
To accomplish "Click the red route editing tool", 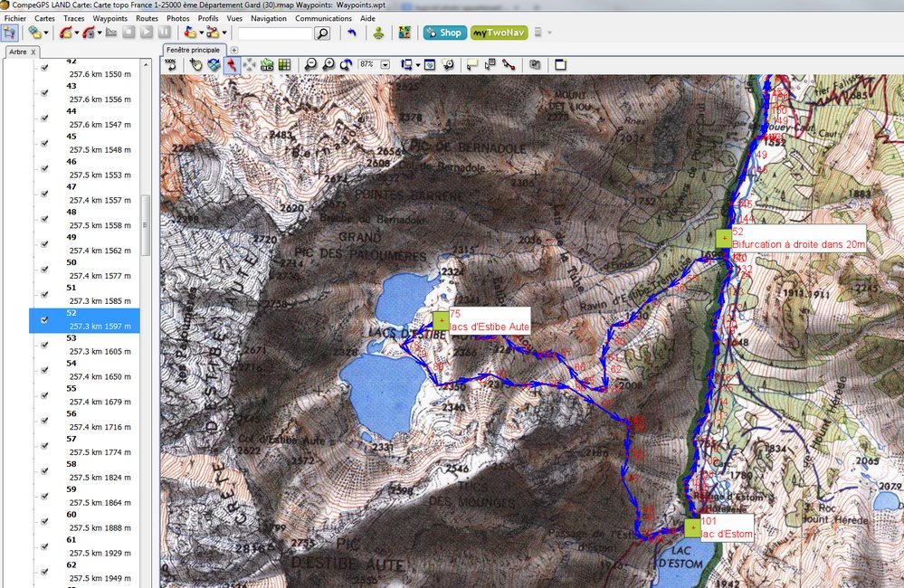I will pos(509,64).
